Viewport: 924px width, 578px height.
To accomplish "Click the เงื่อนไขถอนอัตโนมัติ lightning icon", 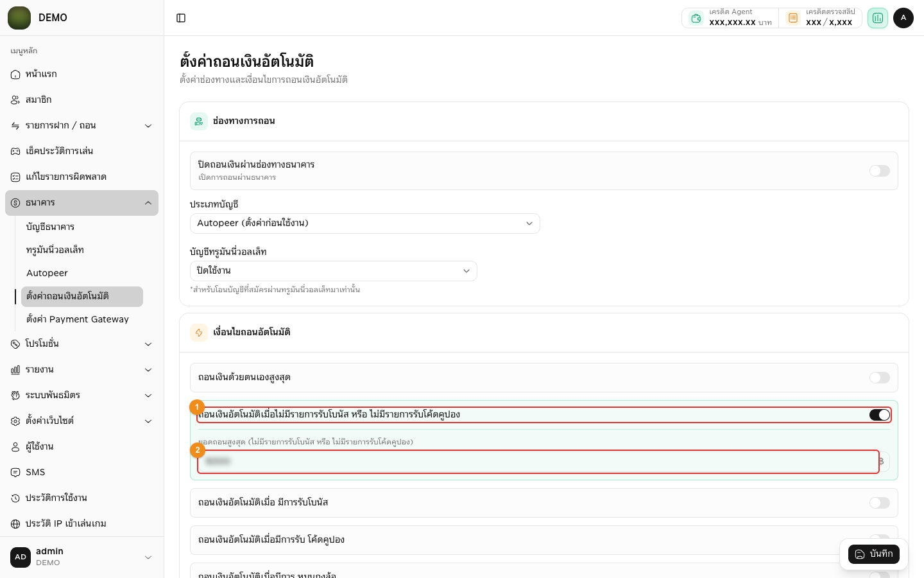I will (199, 333).
